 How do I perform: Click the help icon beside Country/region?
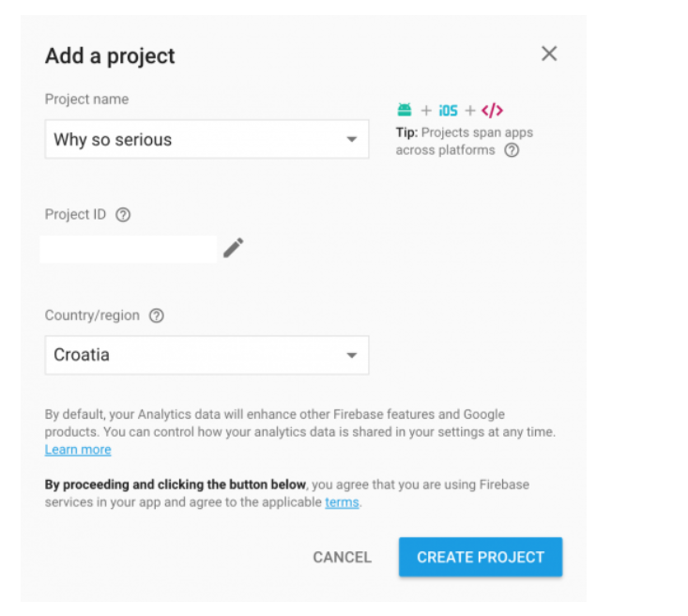point(157,316)
